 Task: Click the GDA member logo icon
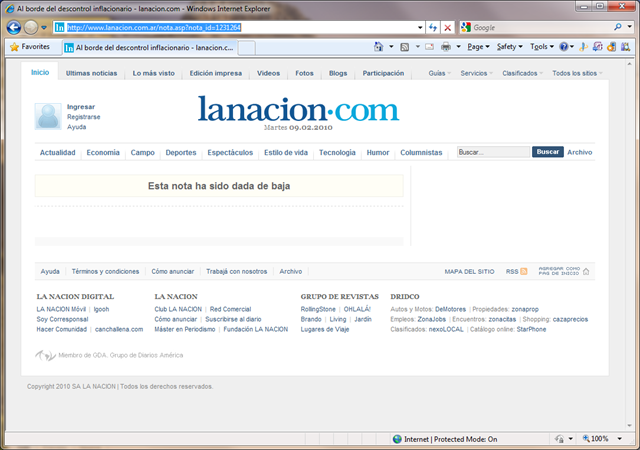point(45,355)
